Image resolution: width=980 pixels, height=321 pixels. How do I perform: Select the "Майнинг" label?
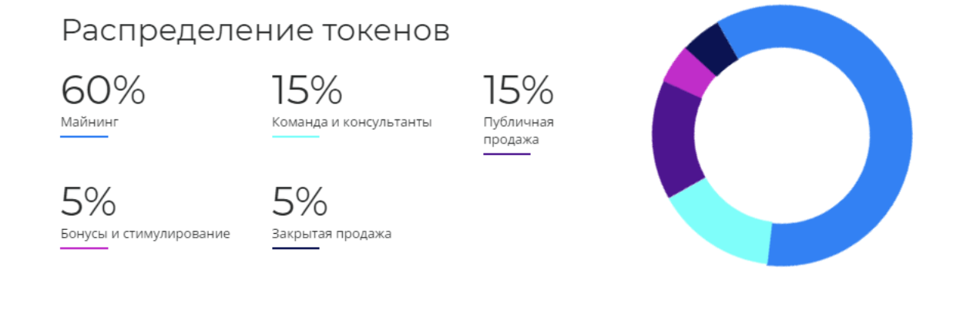coord(89,122)
